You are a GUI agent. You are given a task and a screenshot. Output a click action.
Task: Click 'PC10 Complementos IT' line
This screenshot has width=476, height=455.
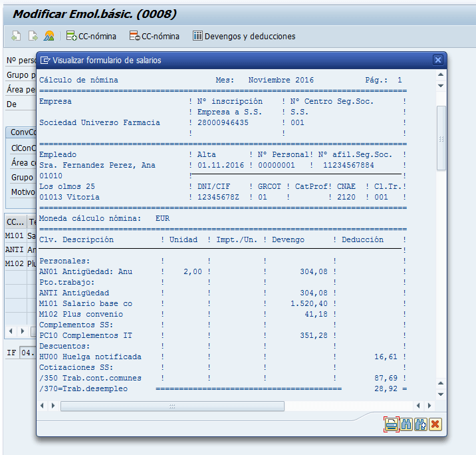(86, 335)
